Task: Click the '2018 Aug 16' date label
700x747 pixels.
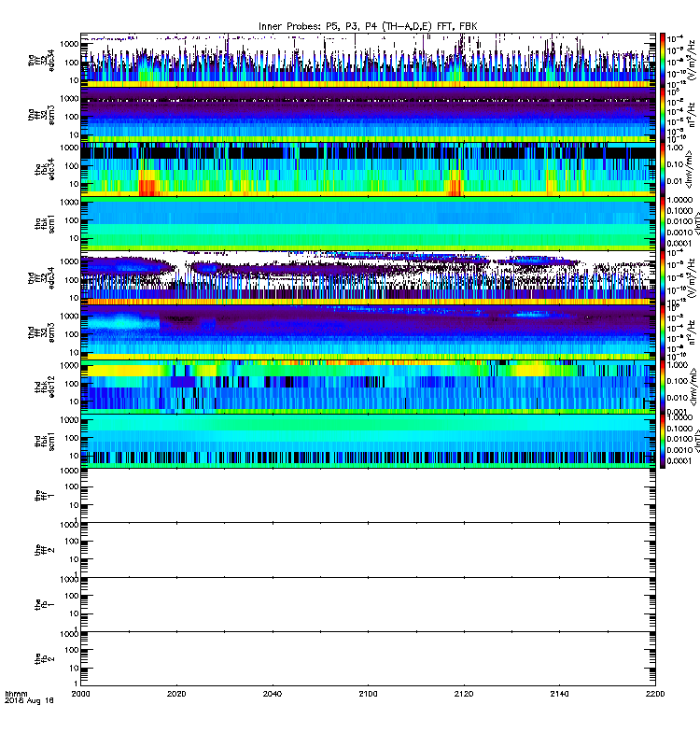Action: (29, 701)
